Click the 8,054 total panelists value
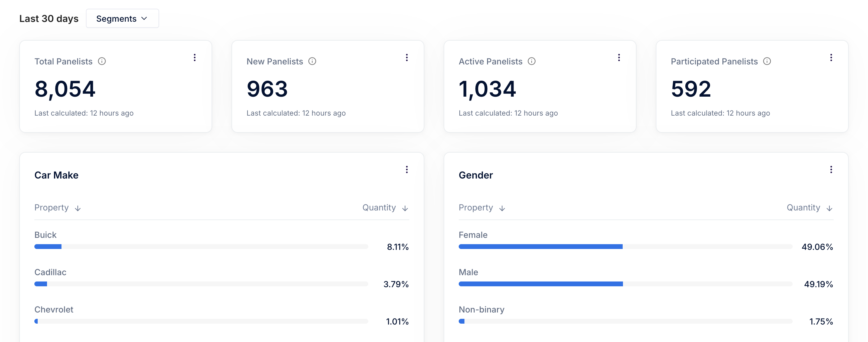 point(65,89)
